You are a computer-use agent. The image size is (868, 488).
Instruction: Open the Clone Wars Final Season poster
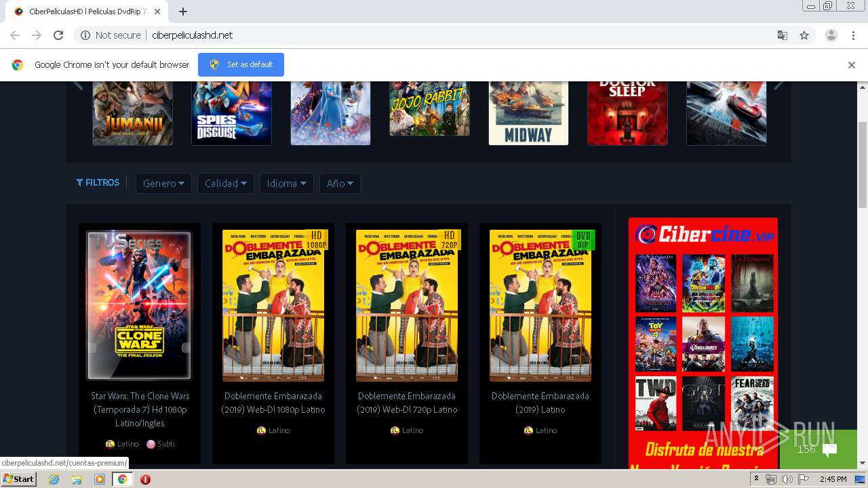pos(139,305)
